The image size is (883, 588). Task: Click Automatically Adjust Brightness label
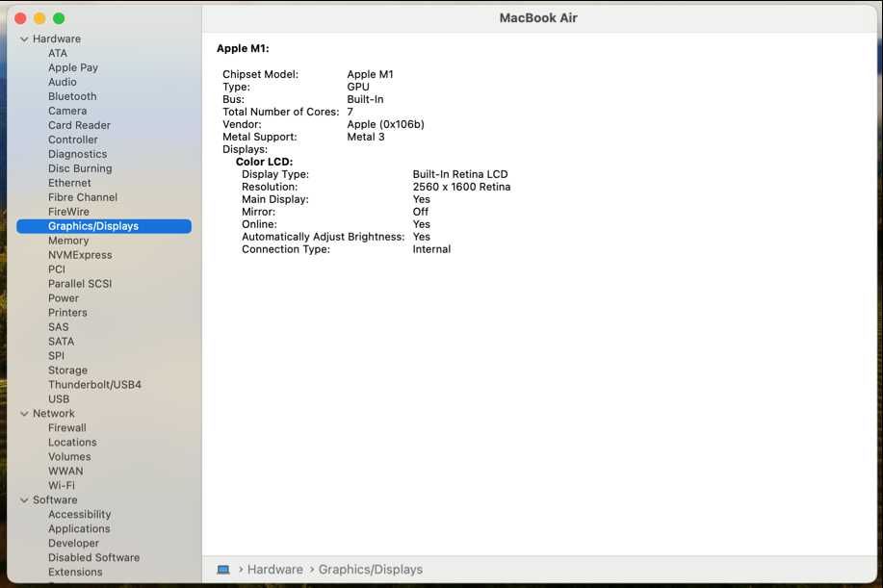tap(324, 237)
